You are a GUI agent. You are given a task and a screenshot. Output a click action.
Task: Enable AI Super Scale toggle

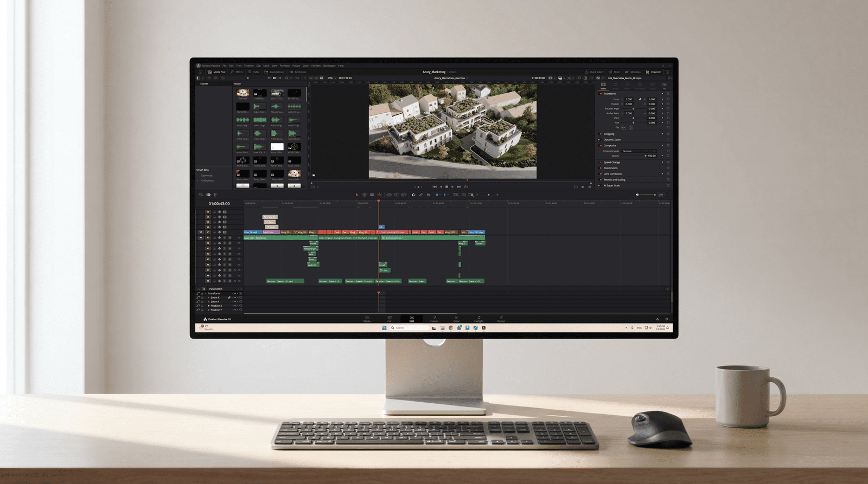[599, 185]
